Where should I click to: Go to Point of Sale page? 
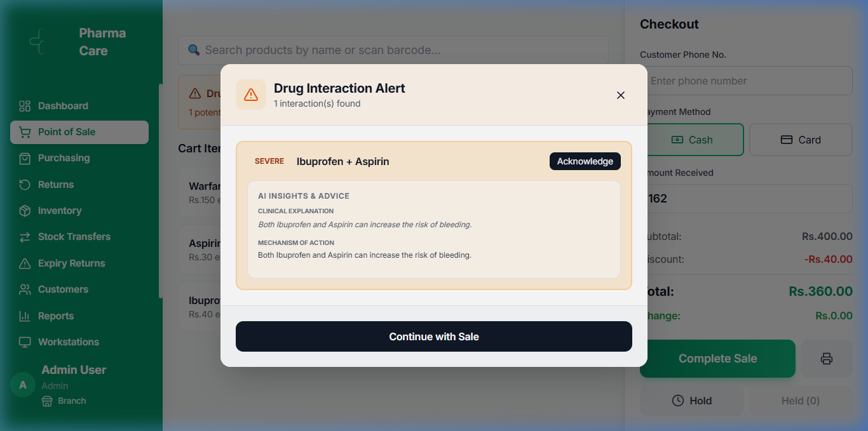67,132
